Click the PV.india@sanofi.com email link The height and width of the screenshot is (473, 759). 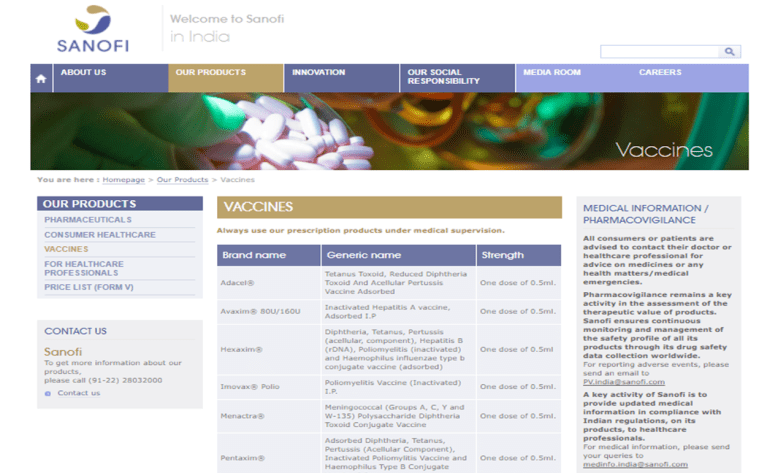point(623,382)
